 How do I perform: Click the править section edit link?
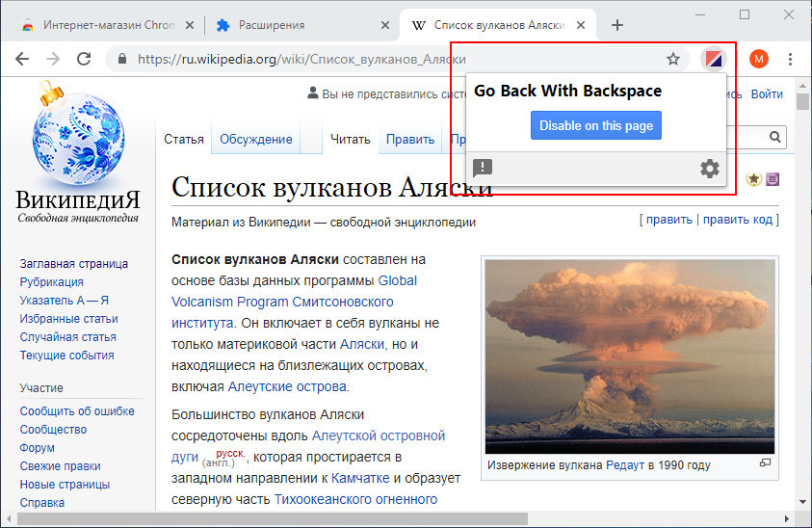[x=669, y=219]
